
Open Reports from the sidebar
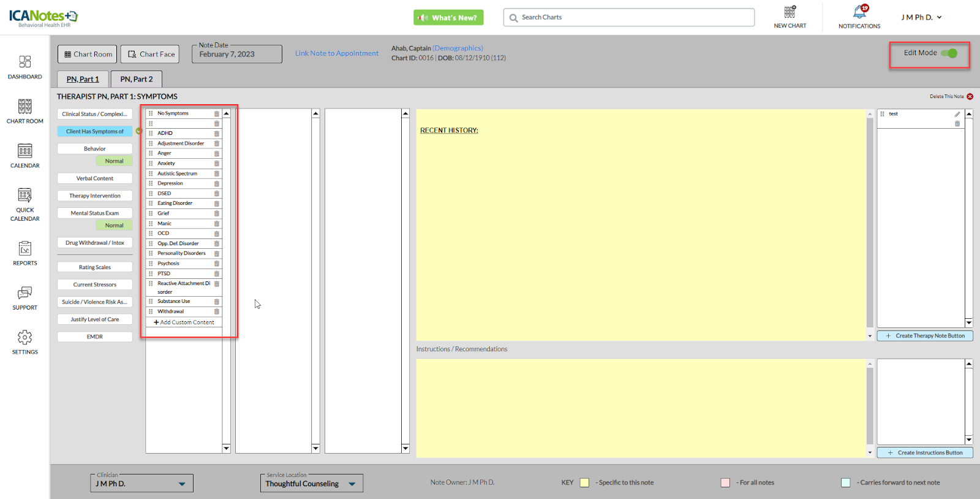click(24, 253)
